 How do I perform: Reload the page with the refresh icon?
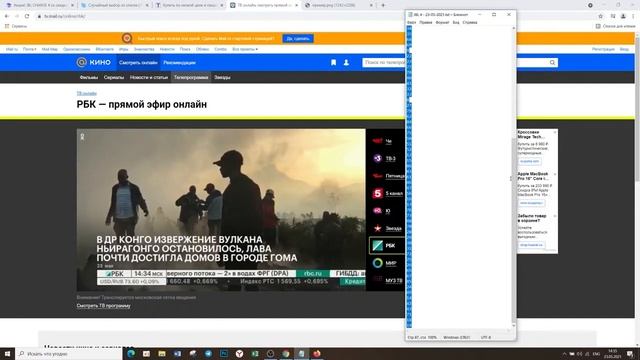(x=27, y=16)
